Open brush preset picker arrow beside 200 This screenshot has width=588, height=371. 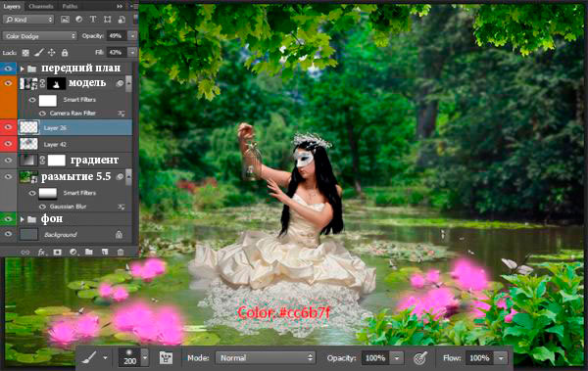(145, 357)
